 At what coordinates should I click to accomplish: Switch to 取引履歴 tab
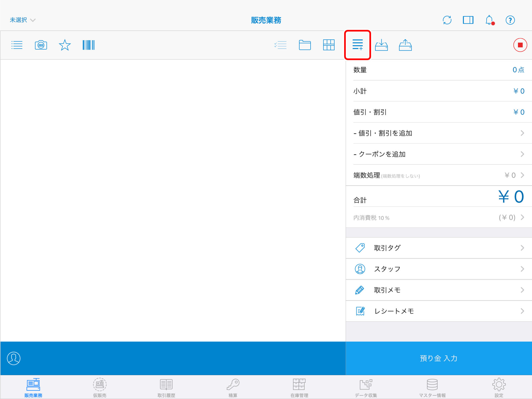coord(166,387)
